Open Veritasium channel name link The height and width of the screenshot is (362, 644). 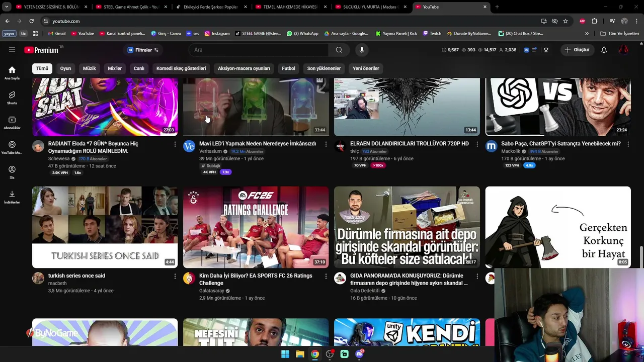point(210,151)
